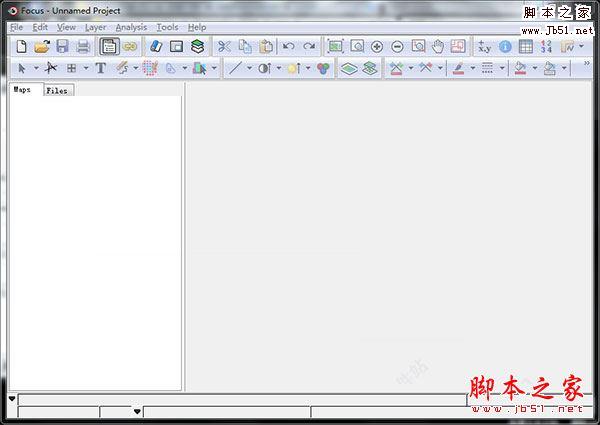Open the dashed line style selector icon
The width and height of the screenshot is (600, 425).
(x=488, y=68)
